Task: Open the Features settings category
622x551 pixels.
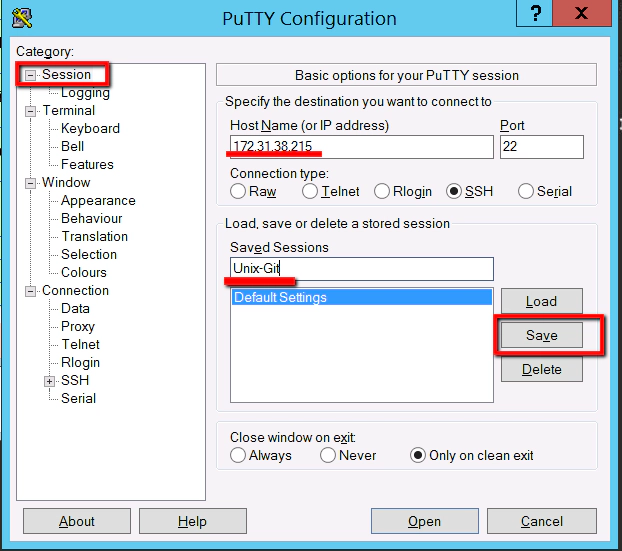Action: [87, 164]
